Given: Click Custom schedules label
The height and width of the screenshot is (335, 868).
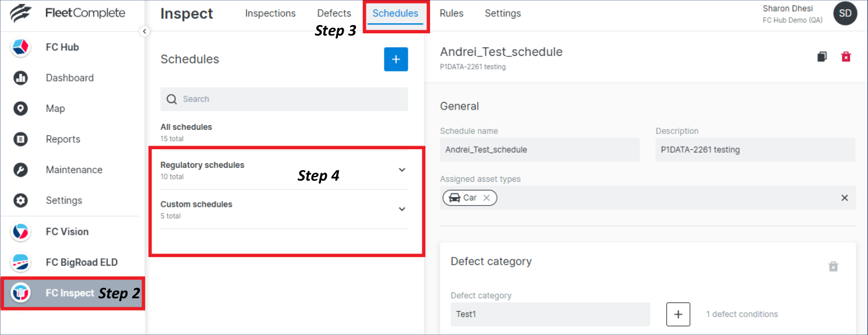Looking at the screenshot, I should click(x=196, y=204).
